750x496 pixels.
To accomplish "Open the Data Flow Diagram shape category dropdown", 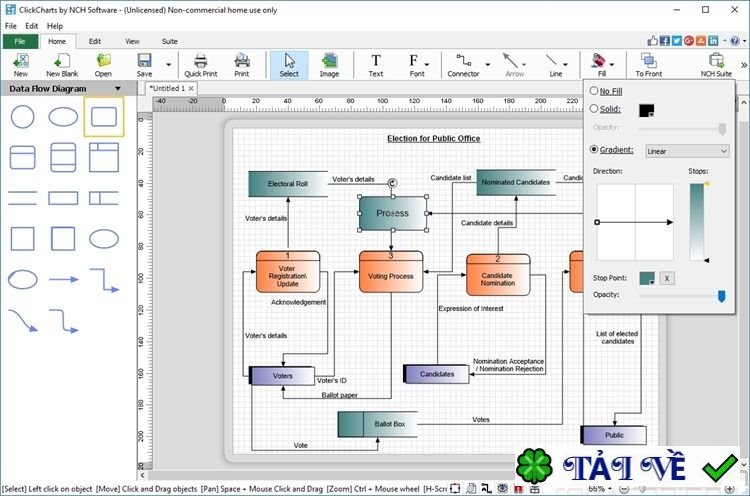I will pos(118,88).
